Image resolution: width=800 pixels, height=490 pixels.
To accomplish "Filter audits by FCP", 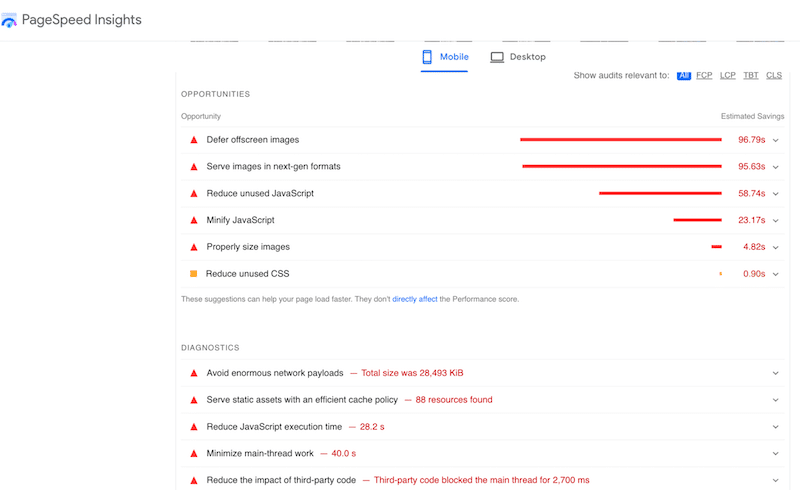I will click(x=704, y=75).
